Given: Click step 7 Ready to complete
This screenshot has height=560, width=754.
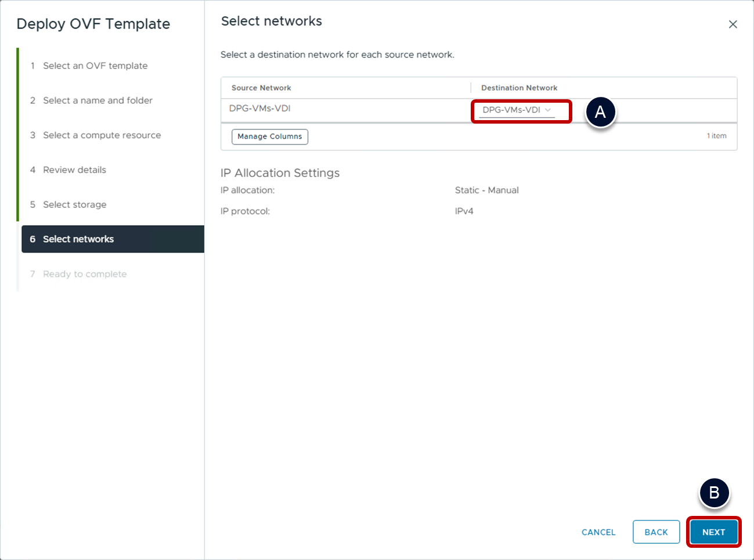Looking at the screenshot, I should [x=85, y=274].
